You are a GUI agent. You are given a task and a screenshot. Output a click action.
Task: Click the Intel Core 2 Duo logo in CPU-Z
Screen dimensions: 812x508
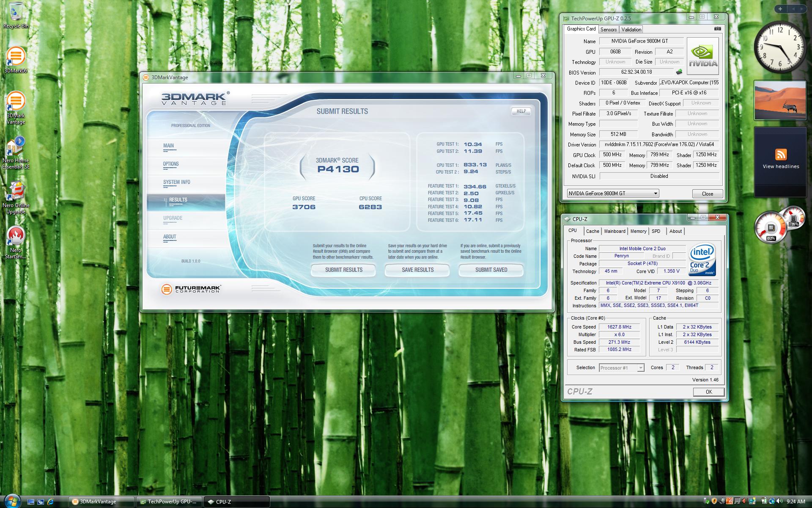pos(702,260)
